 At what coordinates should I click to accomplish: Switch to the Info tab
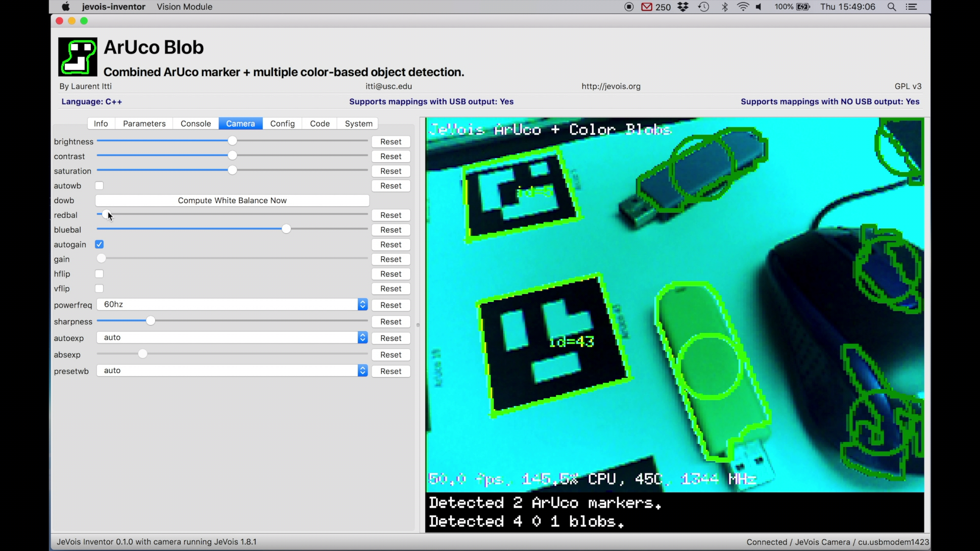point(101,123)
